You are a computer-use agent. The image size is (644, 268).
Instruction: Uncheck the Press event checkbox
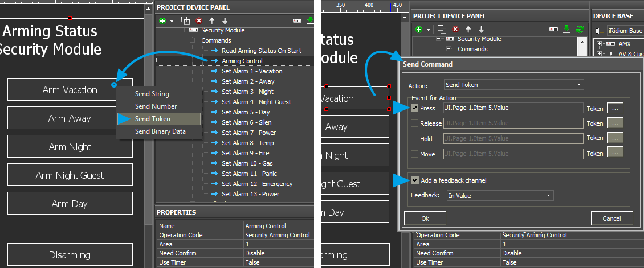point(414,108)
